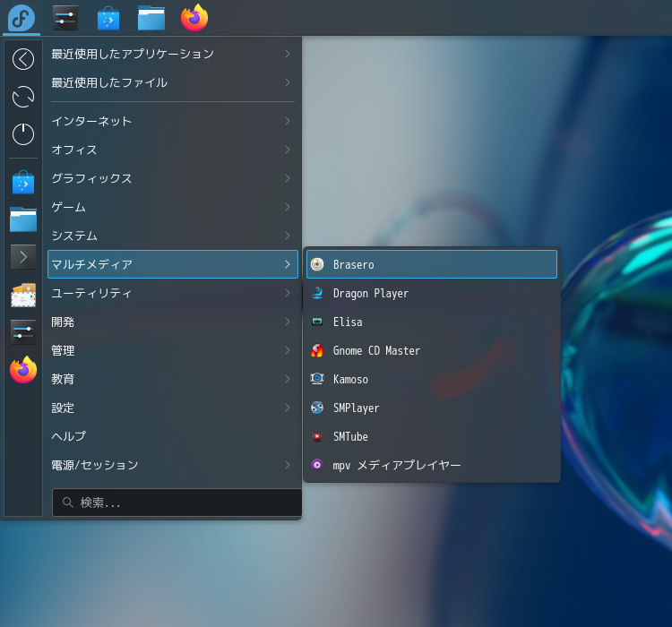Click the search magnifier icon

coord(68,502)
